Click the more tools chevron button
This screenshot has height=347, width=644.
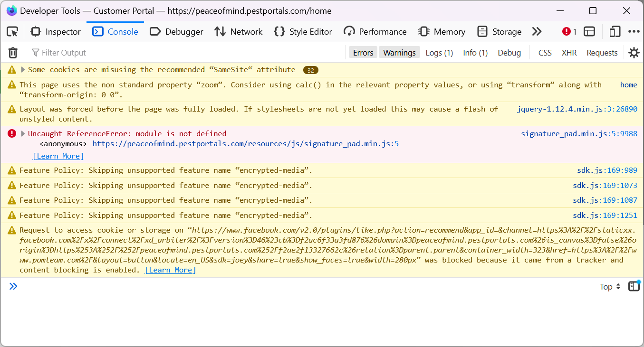click(537, 31)
